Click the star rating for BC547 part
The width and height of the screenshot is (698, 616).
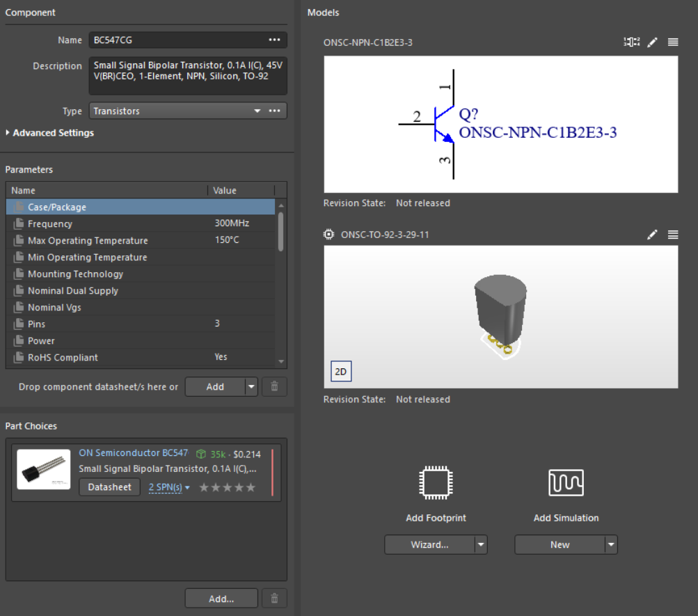228,488
